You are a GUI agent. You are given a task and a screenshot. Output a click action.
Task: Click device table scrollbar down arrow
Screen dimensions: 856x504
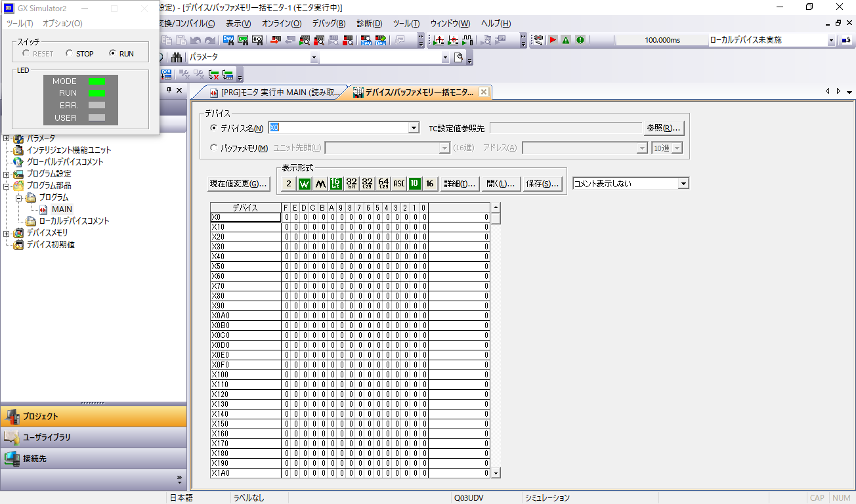[496, 472]
